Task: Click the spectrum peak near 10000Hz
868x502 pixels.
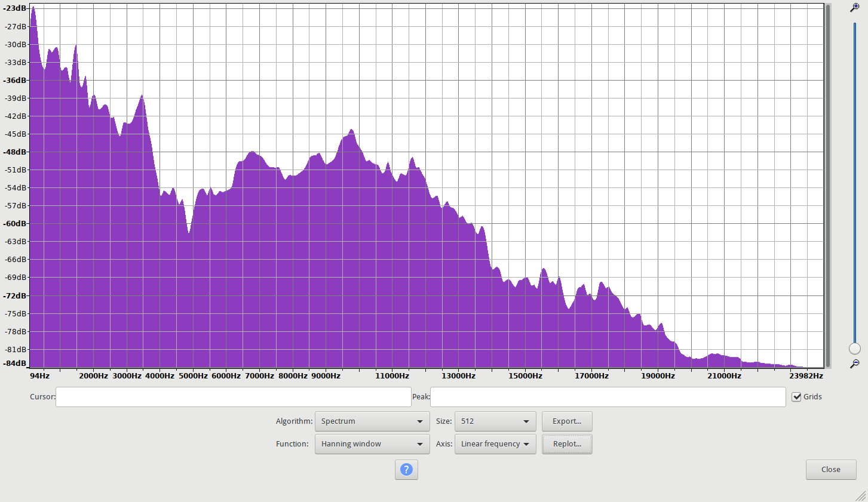Action: pos(351,130)
